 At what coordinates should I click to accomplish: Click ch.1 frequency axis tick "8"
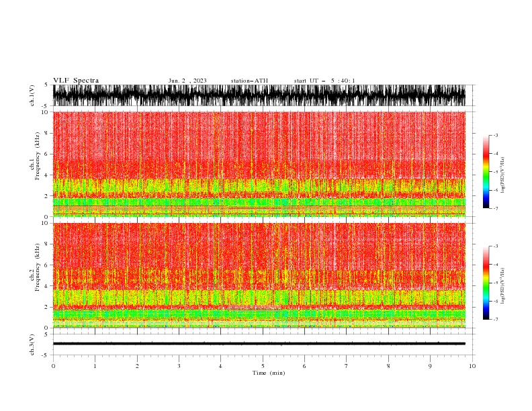point(46,133)
